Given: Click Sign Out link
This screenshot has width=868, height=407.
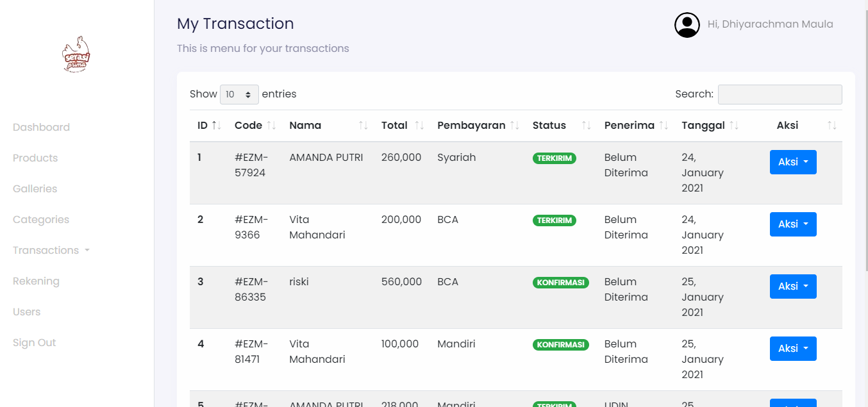Looking at the screenshot, I should click(x=35, y=343).
